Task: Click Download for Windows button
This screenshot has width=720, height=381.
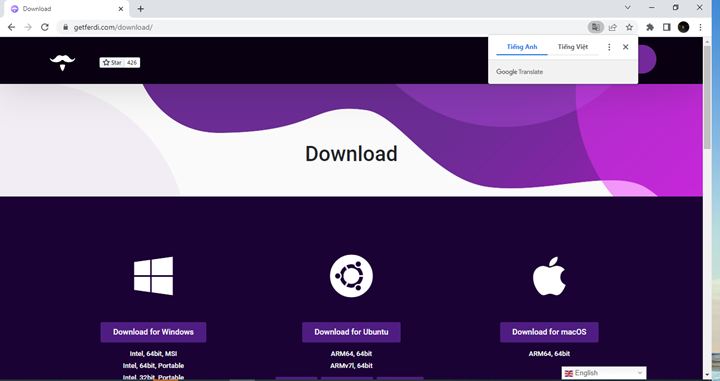Action: pyautogui.click(x=153, y=332)
